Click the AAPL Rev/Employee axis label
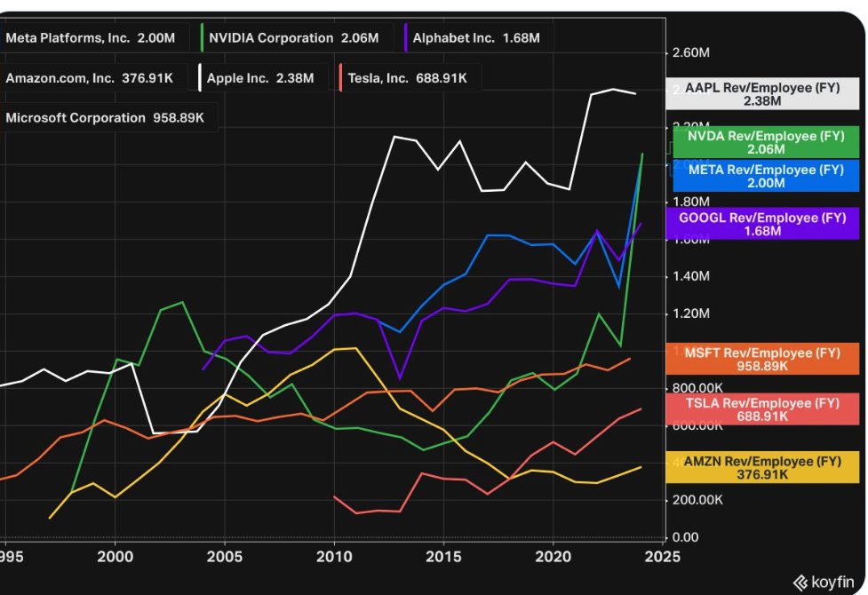This screenshot has height=595, width=868. (762, 94)
